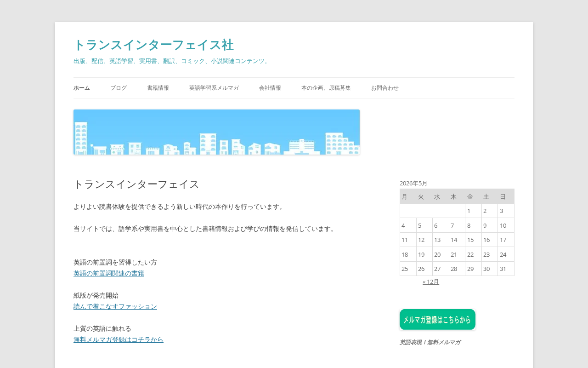Go to the previous month « 12月
The height and width of the screenshot is (368, 588).
(431, 282)
